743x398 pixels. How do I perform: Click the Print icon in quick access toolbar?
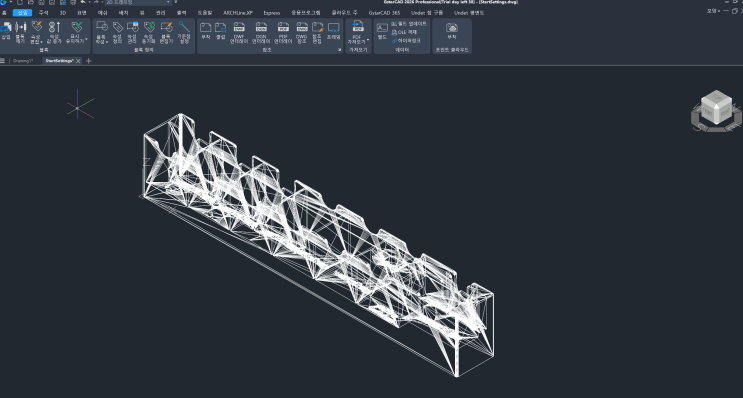[73, 2]
